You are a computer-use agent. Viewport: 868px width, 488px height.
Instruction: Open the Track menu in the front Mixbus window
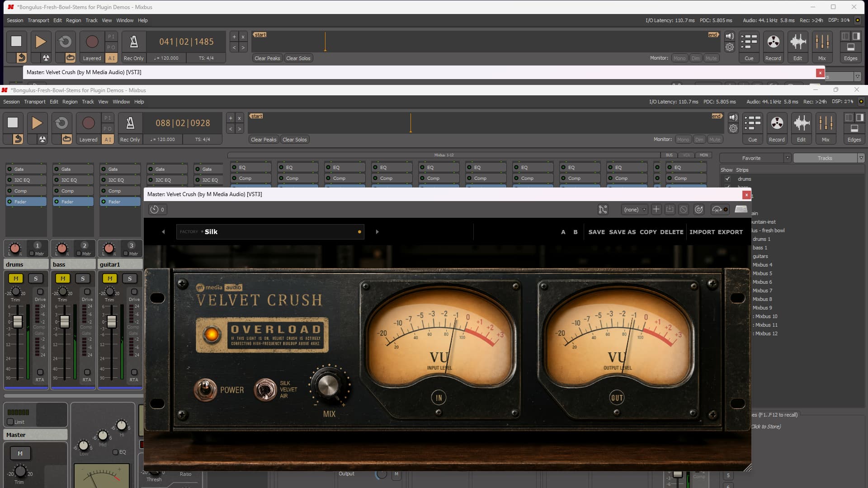88,102
